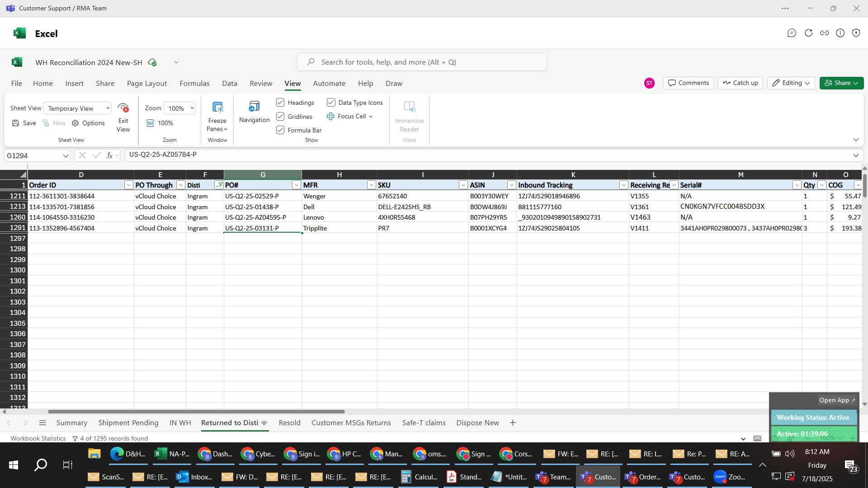The width and height of the screenshot is (868, 488).
Task: Select row header 1291
Action: pos(14,228)
